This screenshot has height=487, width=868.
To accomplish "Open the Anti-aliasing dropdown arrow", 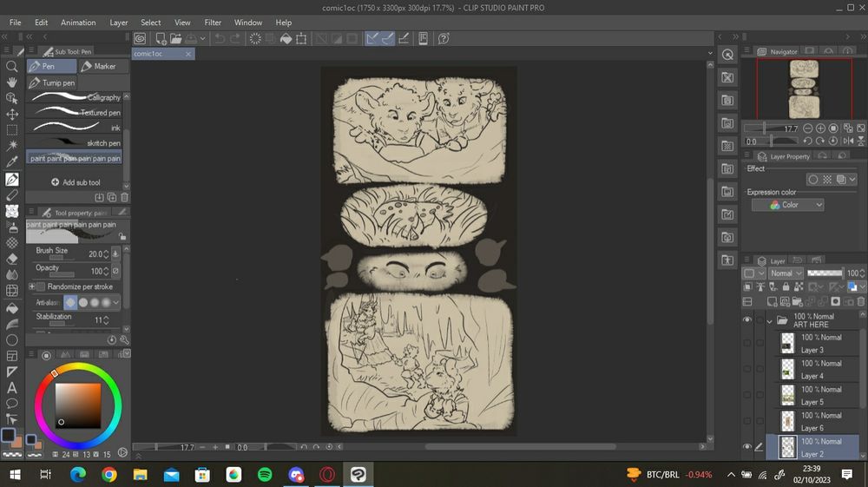I will pyautogui.click(x=115, y=303).
